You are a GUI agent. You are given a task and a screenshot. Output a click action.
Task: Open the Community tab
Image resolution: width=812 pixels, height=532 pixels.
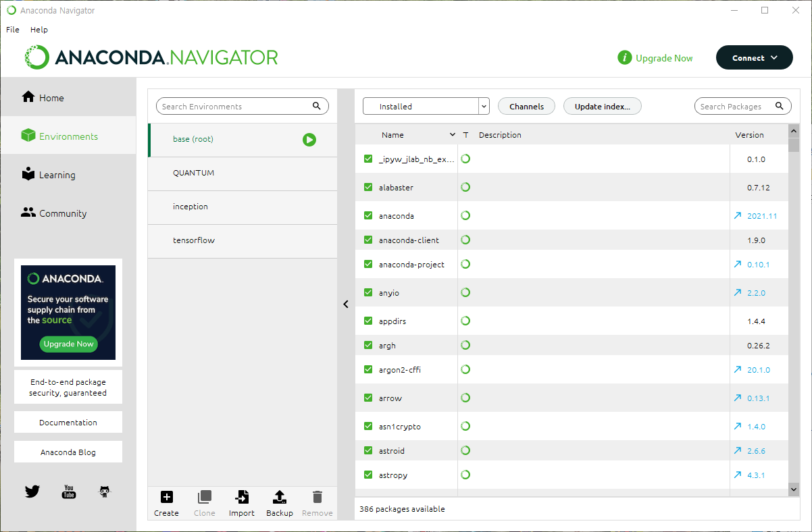tap(68, 213)
